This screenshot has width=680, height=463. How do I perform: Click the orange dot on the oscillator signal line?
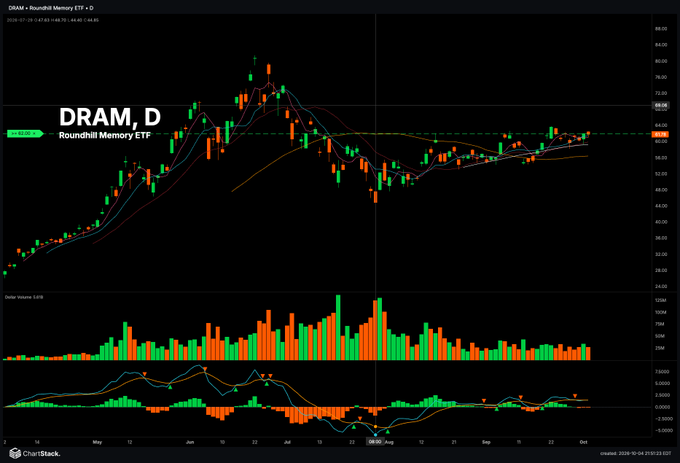(x=376, y=427)
